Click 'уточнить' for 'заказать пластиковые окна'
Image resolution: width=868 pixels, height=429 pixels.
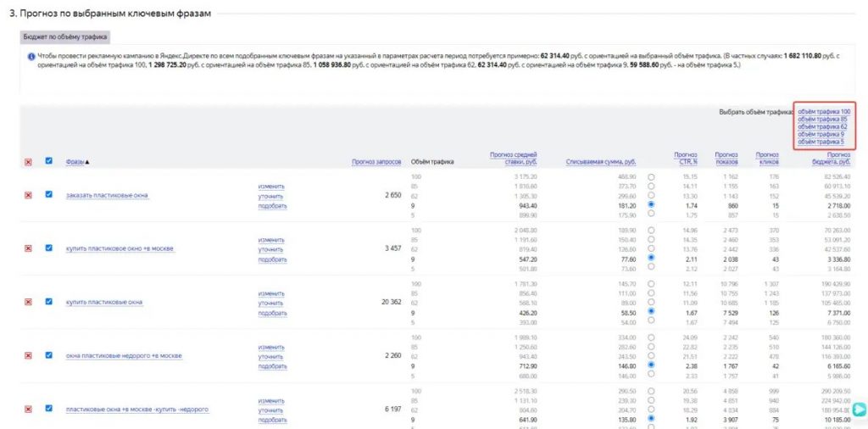270,197
